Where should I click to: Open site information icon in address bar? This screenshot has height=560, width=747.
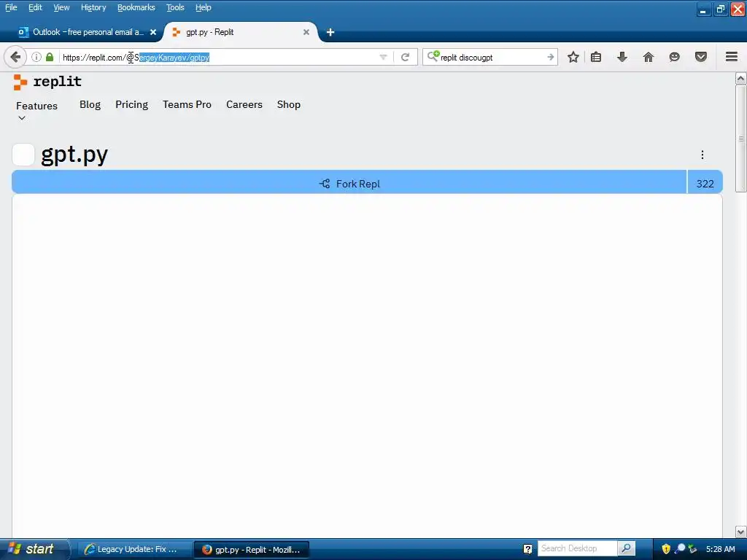click(x=36, y=57)
